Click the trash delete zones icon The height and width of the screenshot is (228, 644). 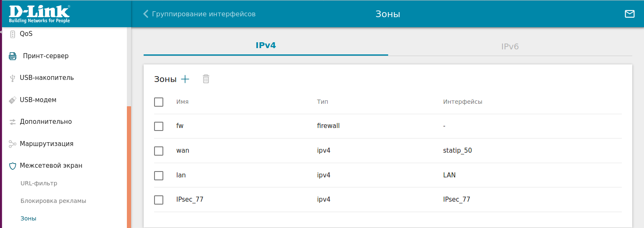point(206,79)
